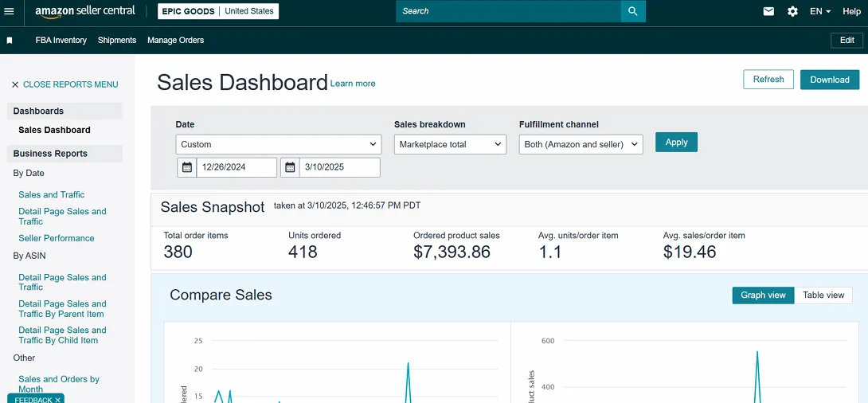
Task: Open calendar picker for end date
Action: coord(290,167)
